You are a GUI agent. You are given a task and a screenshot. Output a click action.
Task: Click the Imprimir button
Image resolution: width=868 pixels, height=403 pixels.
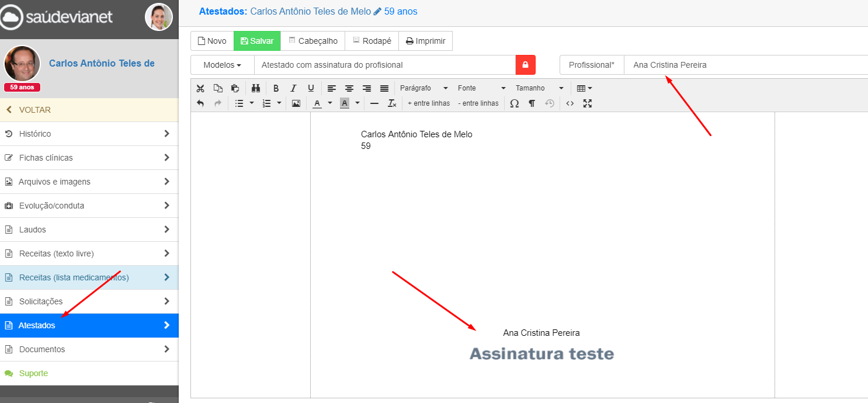coord(425,41)
